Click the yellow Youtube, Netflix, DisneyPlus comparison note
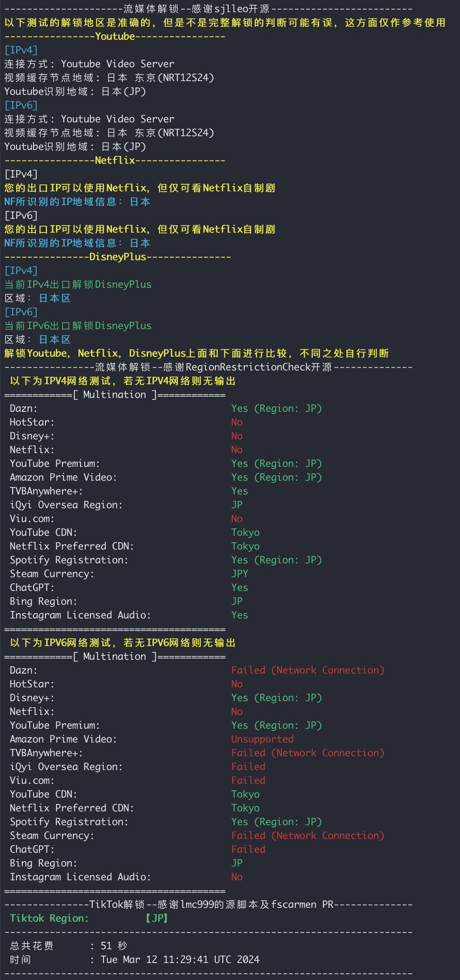The width and height of the screenshot is (460, 980). coord(196,353)
